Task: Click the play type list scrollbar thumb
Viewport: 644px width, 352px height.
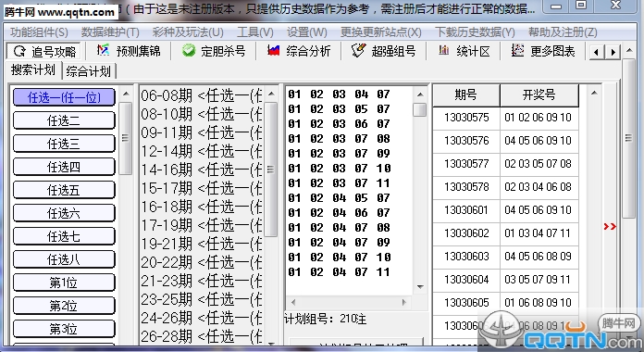Action: point(125,138)
